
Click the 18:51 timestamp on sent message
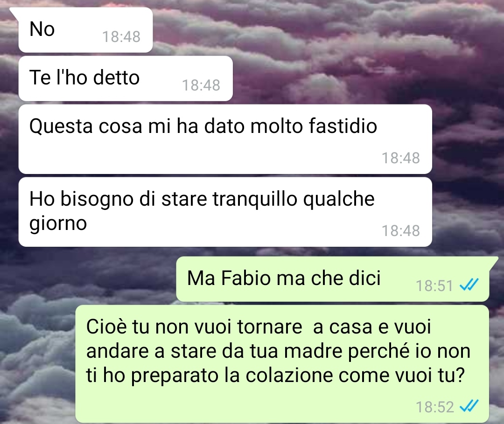[434, 285]
